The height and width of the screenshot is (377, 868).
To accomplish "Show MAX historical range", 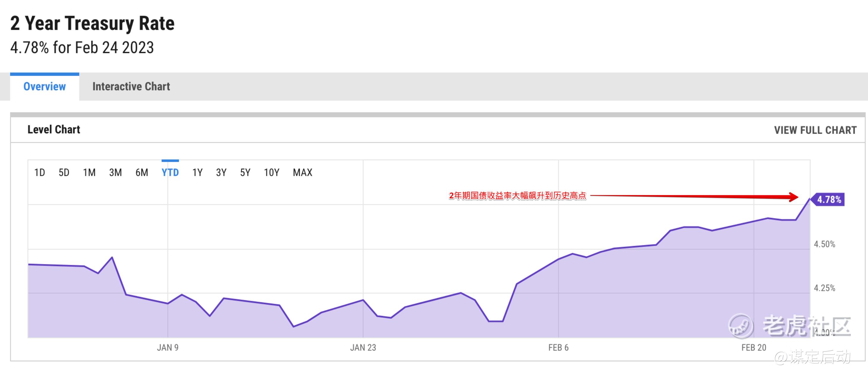I will [x=302, y=172].
